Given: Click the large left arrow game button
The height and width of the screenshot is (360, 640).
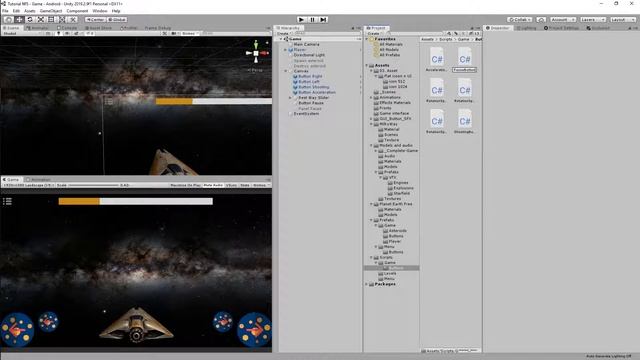Looking at the screenshot, I should (17, 329).
